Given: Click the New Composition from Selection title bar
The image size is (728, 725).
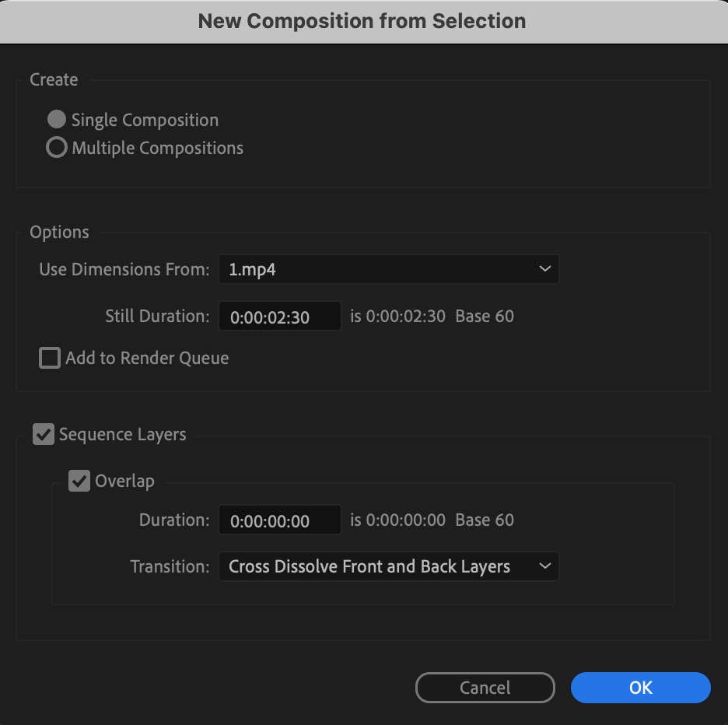Looking at the screenshot, I should coord(362,21).
